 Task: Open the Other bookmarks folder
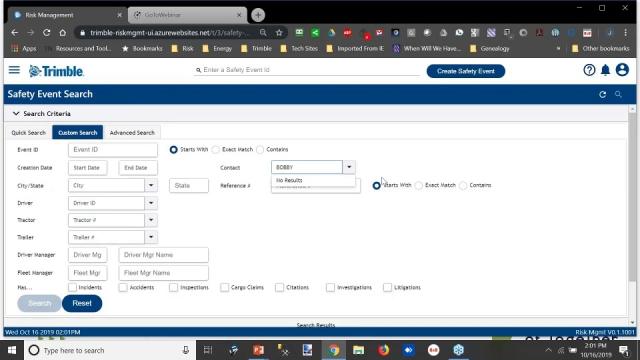[x=600, y=49]
